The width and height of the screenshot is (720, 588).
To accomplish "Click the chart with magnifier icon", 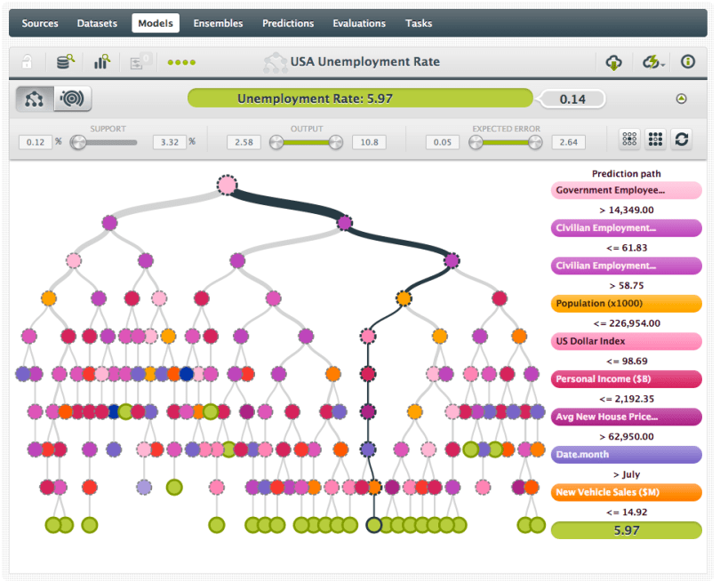I will tap(101, 62).
